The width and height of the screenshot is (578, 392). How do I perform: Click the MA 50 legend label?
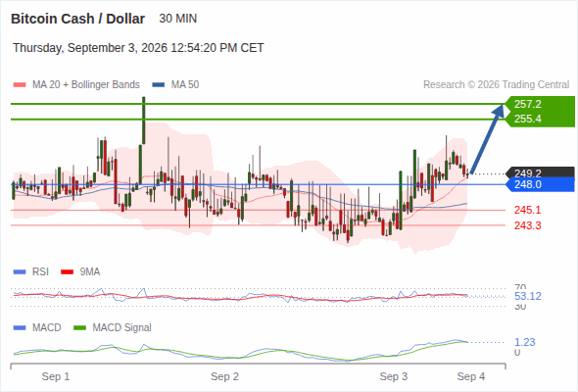coord(185,85)
